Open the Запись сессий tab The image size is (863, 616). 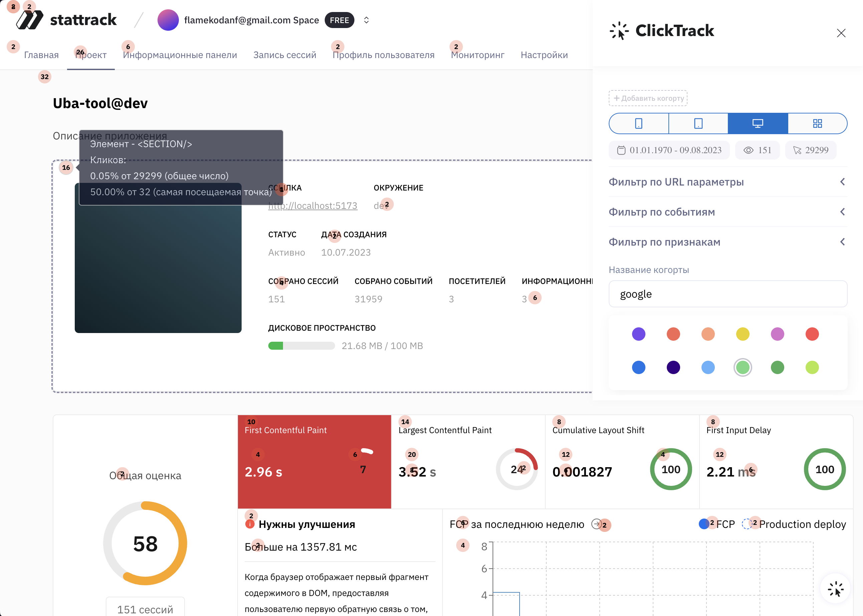coord(285,55)
